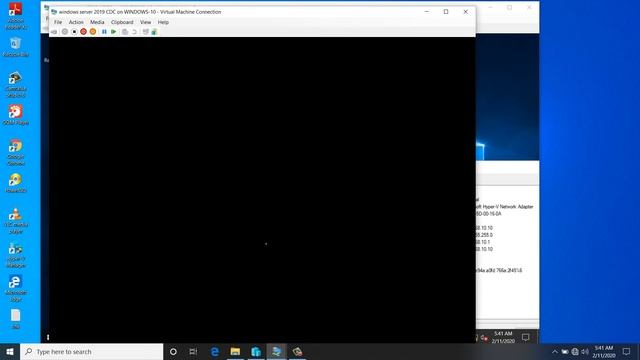Open Cortana from the taskbar
Screen dimensions: 640x360
(173, 351)
